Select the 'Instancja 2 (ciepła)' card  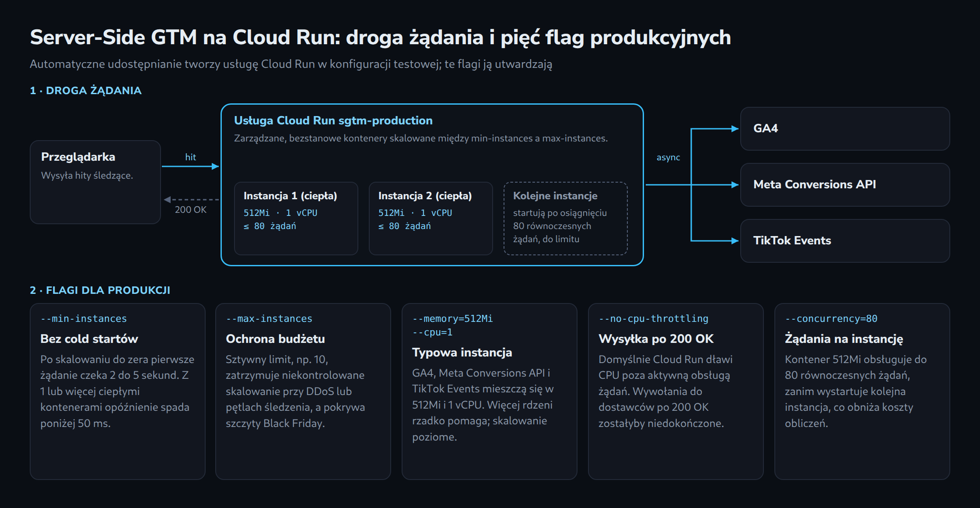pos(431,219)
